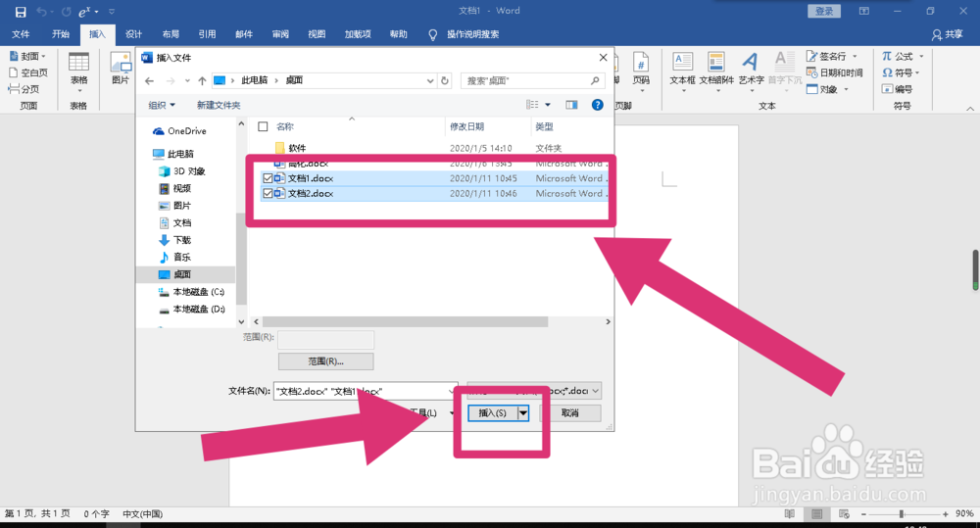
Task: Click the 登录 sign-in button
Action: pyautogui.click(x=824, y=11)
